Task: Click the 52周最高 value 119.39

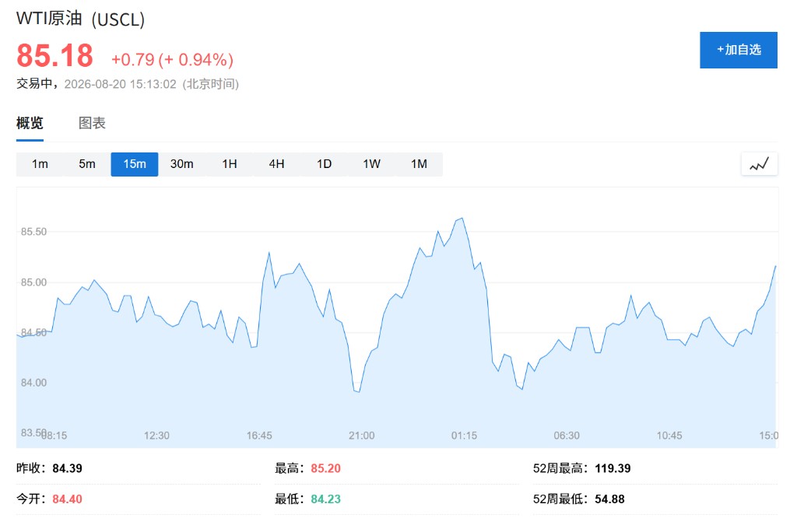Action: [613, 468]
